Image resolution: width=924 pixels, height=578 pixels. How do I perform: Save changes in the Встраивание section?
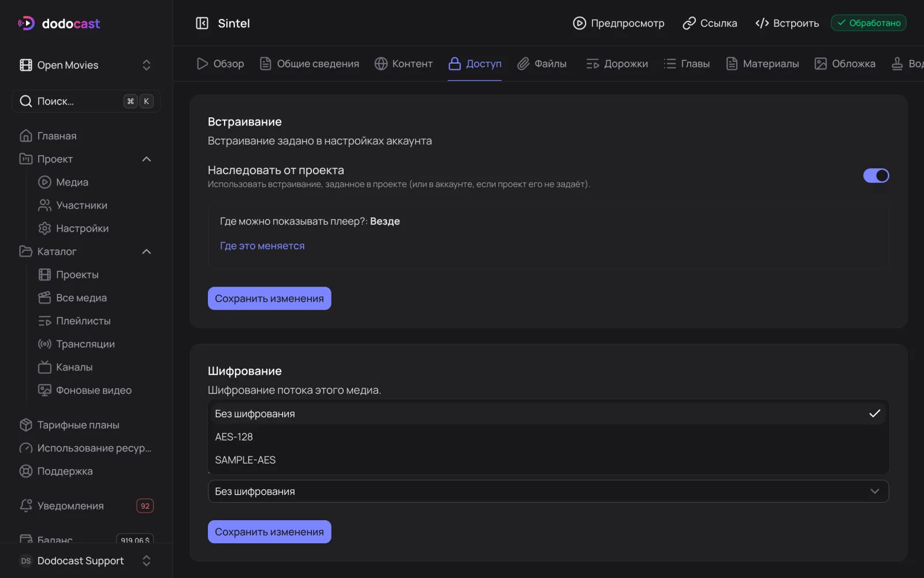click(269, 298)
